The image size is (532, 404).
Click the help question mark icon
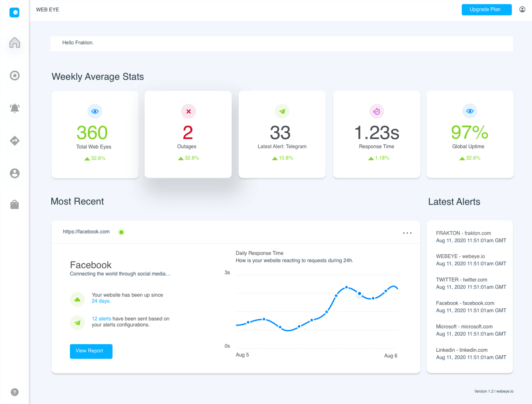click(x=15, y=392)
